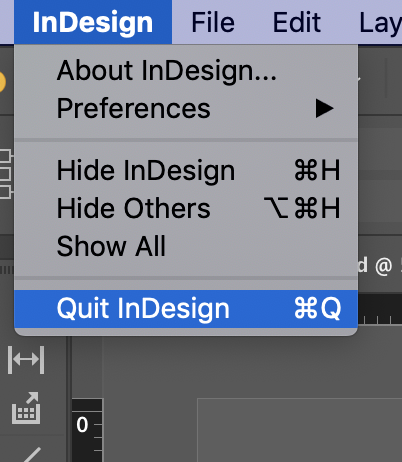Click the Tools panel dotted grip handle

[x=7, y=270]
